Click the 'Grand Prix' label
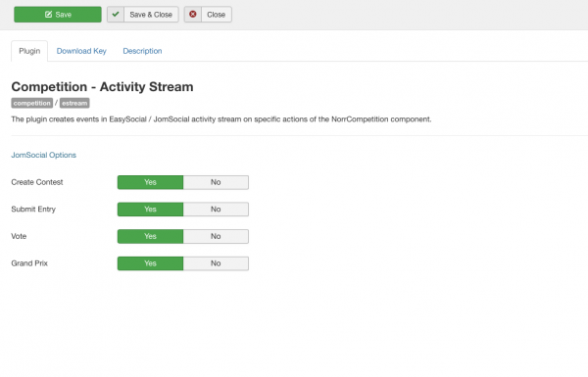Screen dimensions: 588x377 [29, 263]
